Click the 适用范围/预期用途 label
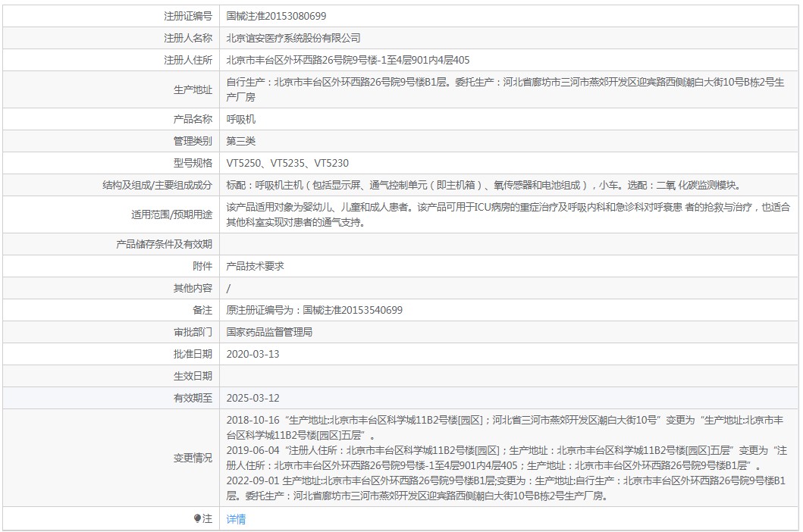803x532 pixels. [x=171, y=214]
